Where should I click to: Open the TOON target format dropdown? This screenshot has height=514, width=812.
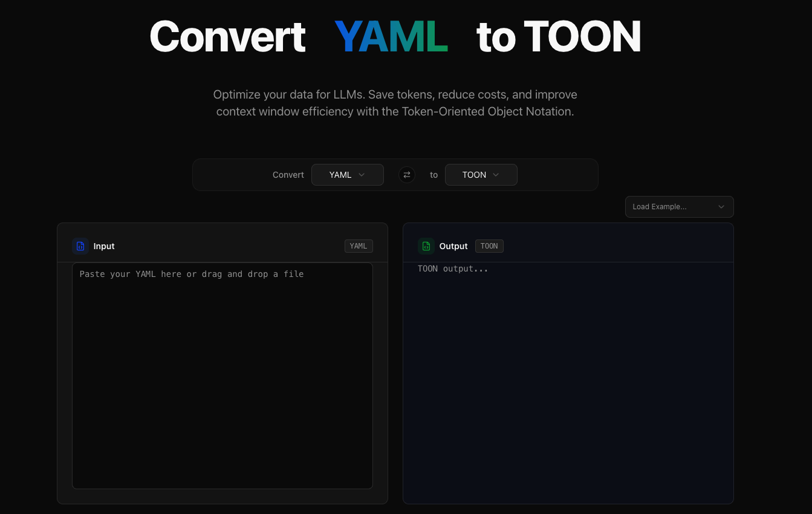481,175
